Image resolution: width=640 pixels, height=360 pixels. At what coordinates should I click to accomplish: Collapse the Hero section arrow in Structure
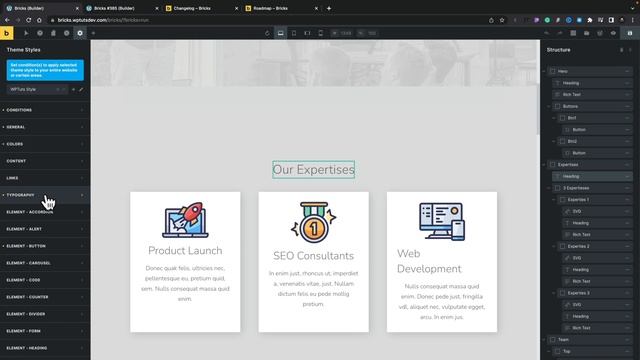pos(544,71)
